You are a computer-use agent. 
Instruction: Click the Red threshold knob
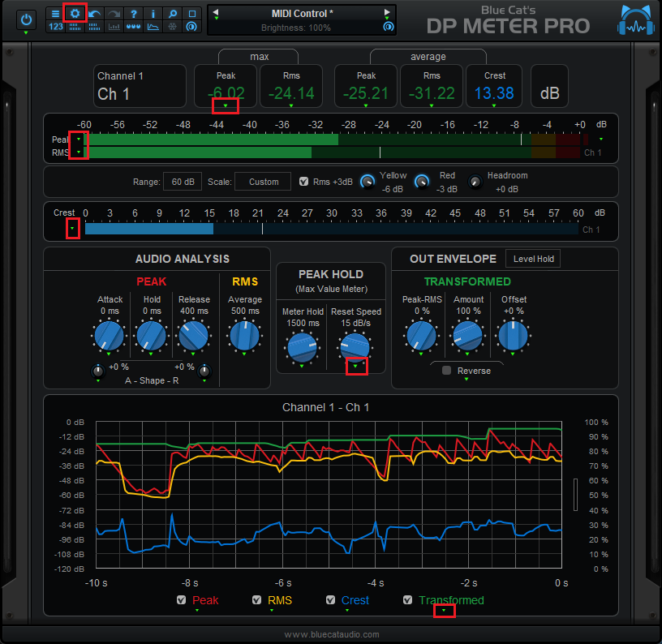point(422,182)
